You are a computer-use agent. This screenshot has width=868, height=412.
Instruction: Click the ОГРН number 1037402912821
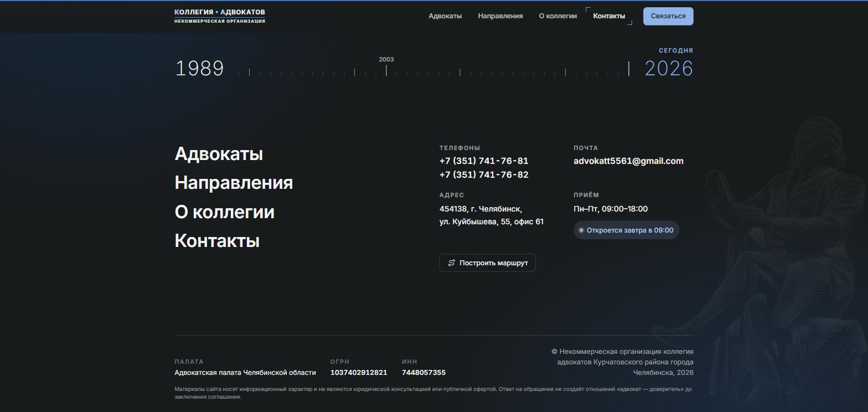(359, 373)
